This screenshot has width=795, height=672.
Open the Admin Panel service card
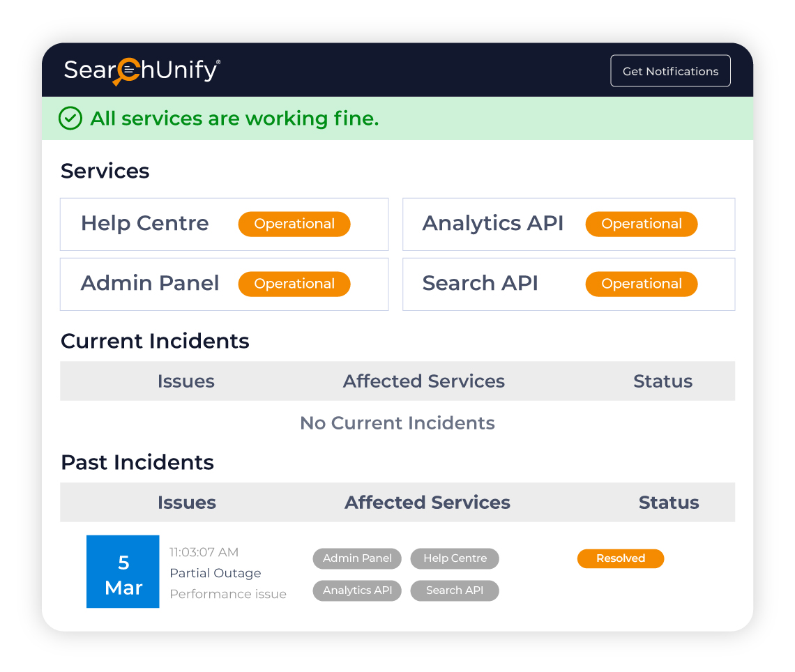(224, 284)
